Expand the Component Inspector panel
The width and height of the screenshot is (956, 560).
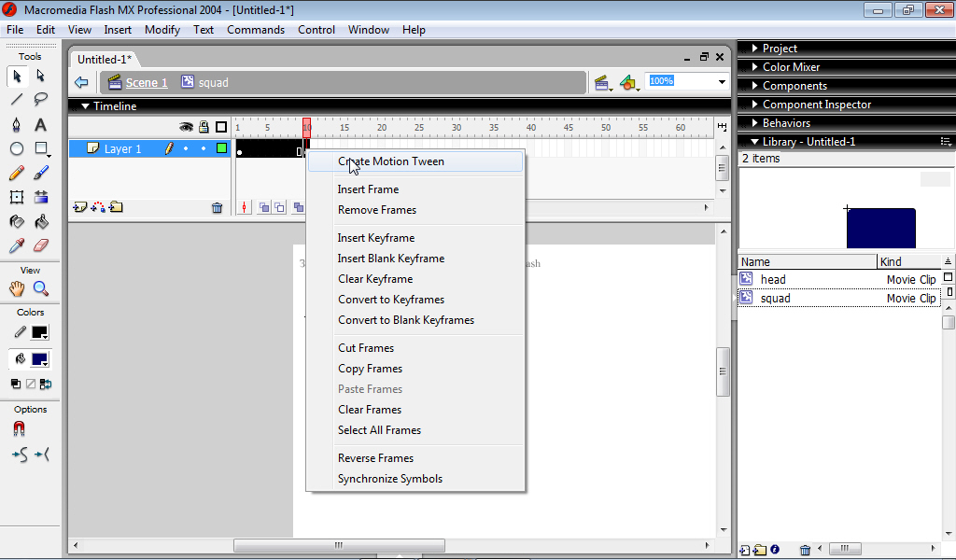754,105
